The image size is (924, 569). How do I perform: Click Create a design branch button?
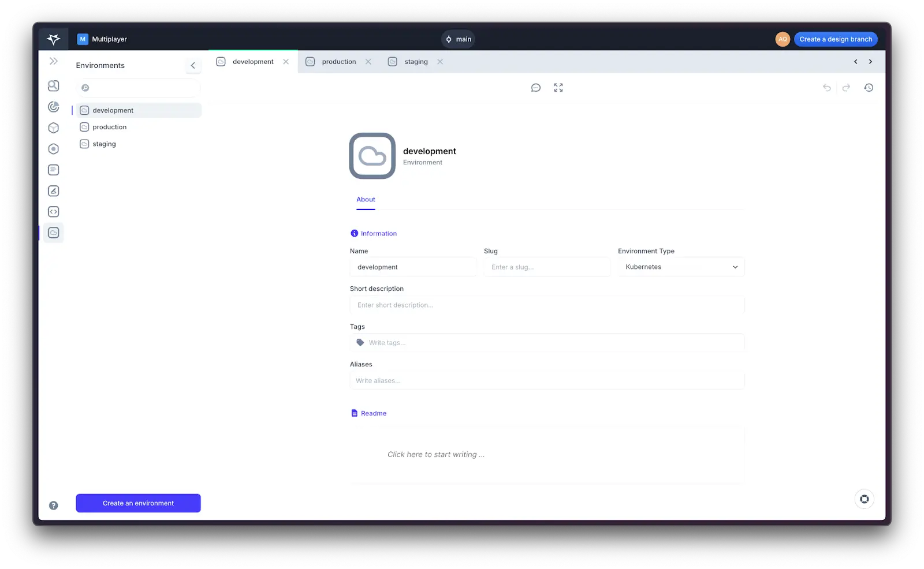(x=835, y=39)
